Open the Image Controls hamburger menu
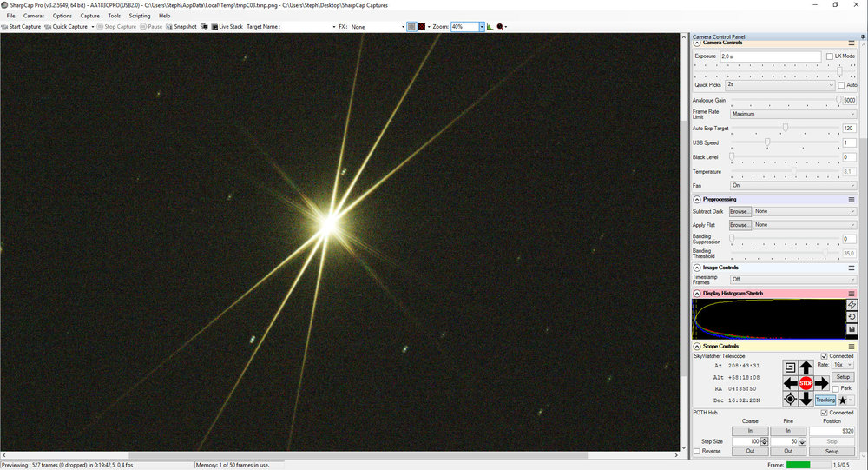Viewport: 868px width, 470px height. click(852, 268)
